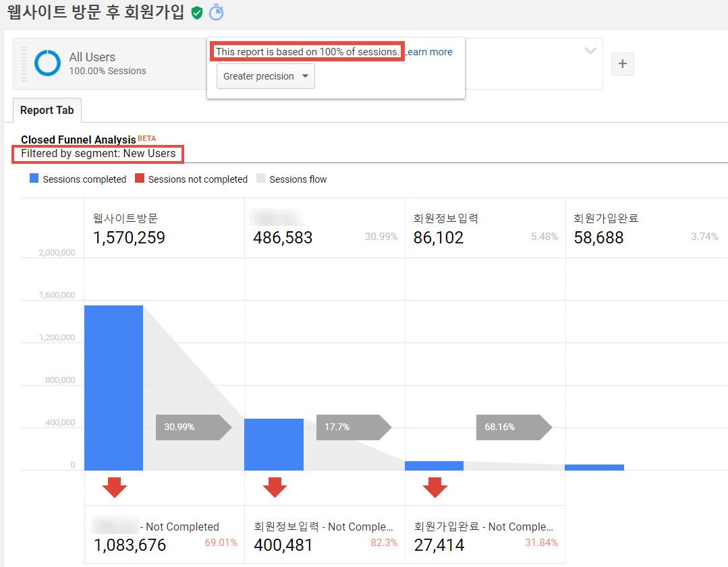Screen dimensions: 728x567
Task: Click the 1,570,259 sessions value
Action: (x=129, y=237)
